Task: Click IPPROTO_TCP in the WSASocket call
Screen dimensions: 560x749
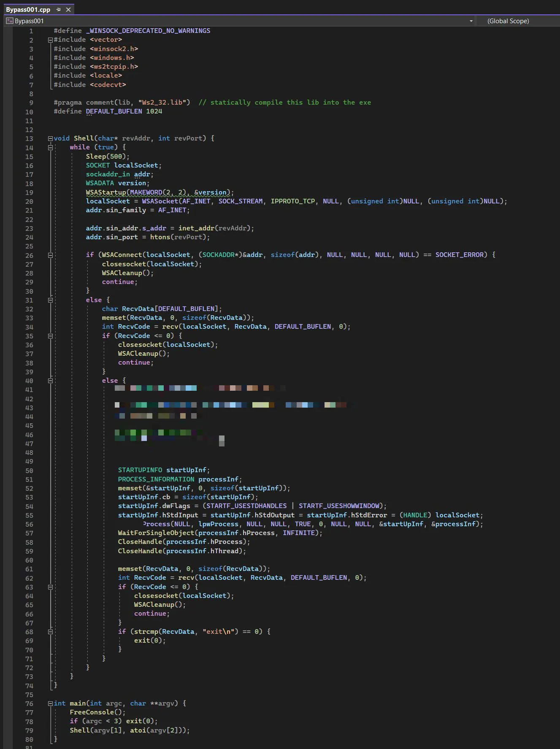Action: (293, 201)
